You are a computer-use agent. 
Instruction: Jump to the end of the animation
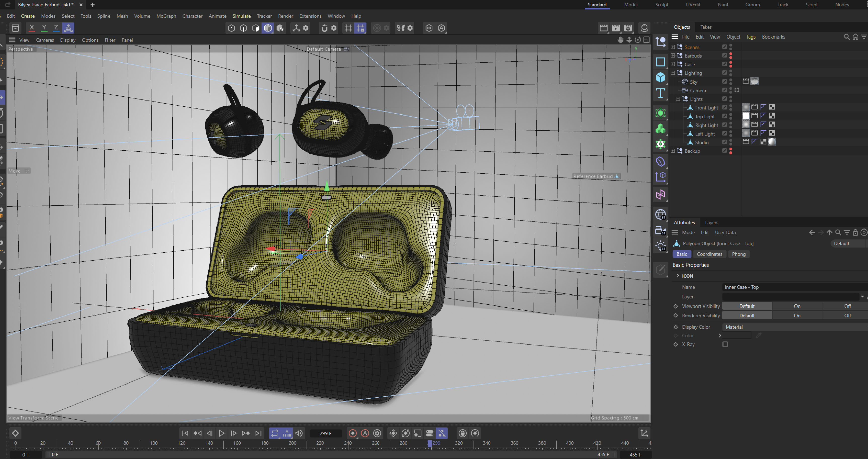[x=258, y=433]
